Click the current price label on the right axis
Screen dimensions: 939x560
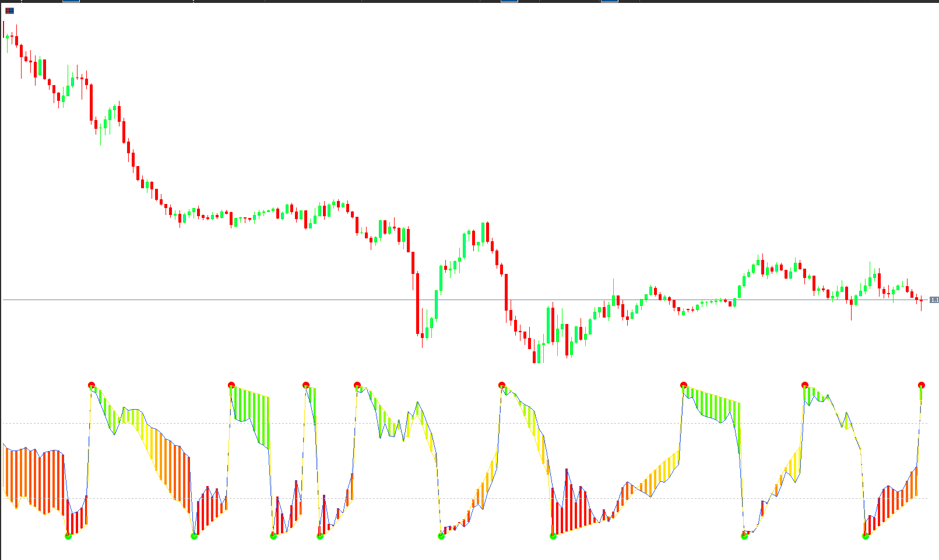point(934,300)
